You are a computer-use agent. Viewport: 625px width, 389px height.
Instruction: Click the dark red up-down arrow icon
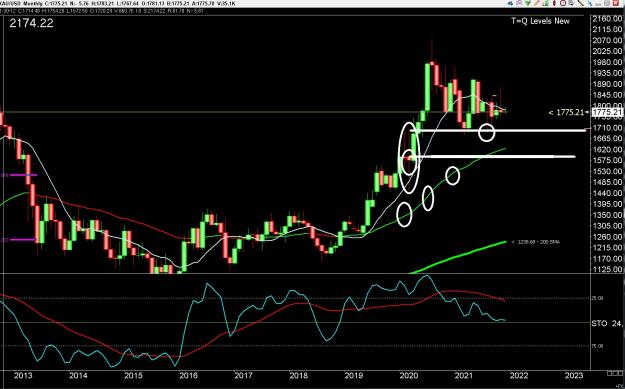coord(554,3)
